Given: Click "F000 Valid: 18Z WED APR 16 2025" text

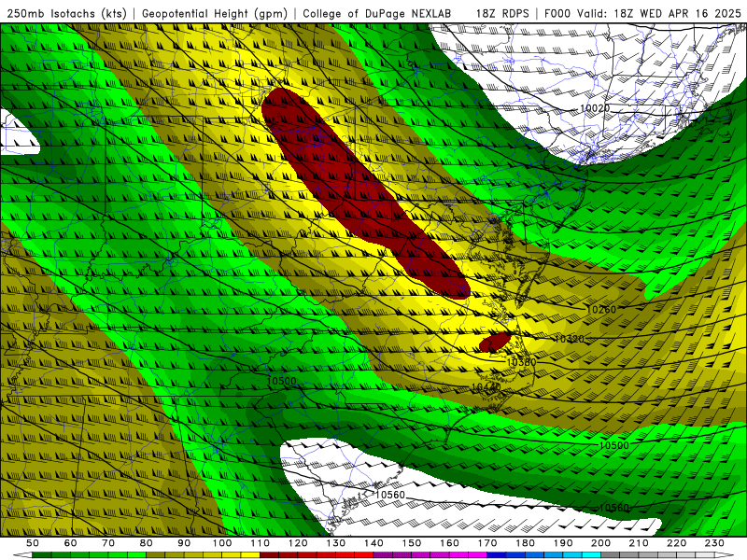Looking at the screenshot, I should [642, 14].
